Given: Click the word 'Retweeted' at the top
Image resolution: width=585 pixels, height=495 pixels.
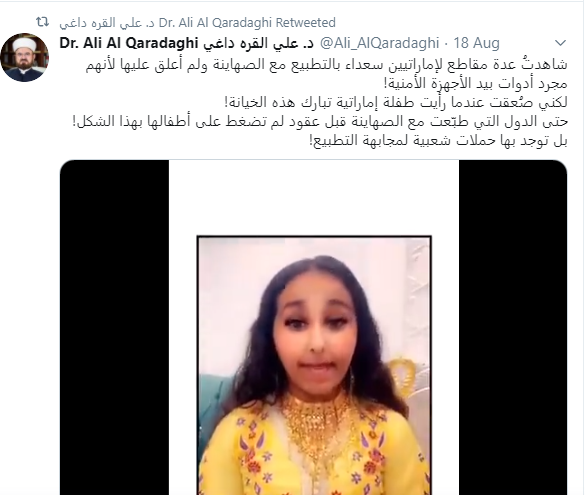Looking at the screenshot, I should [306, 23].
